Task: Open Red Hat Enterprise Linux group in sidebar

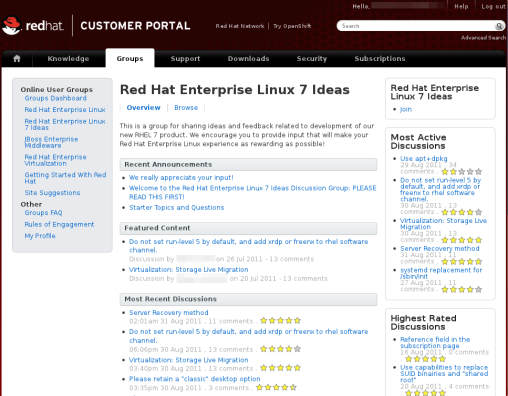Action: [65, 110]
